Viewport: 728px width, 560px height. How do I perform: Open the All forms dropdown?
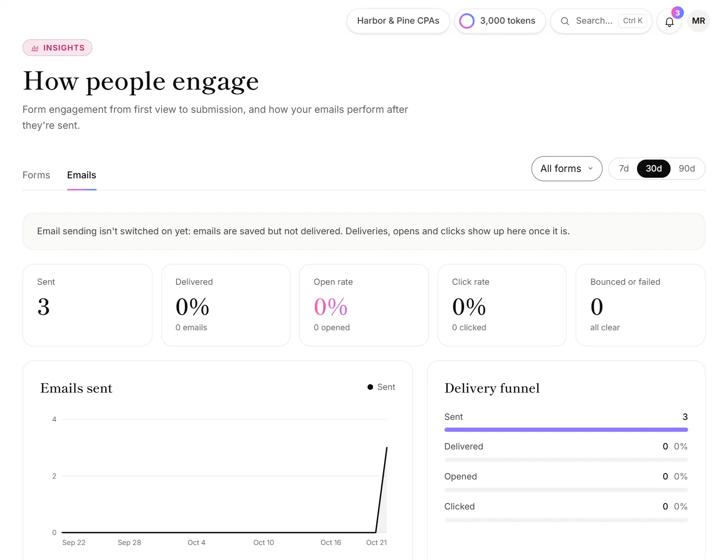click(x=567, y=169)
